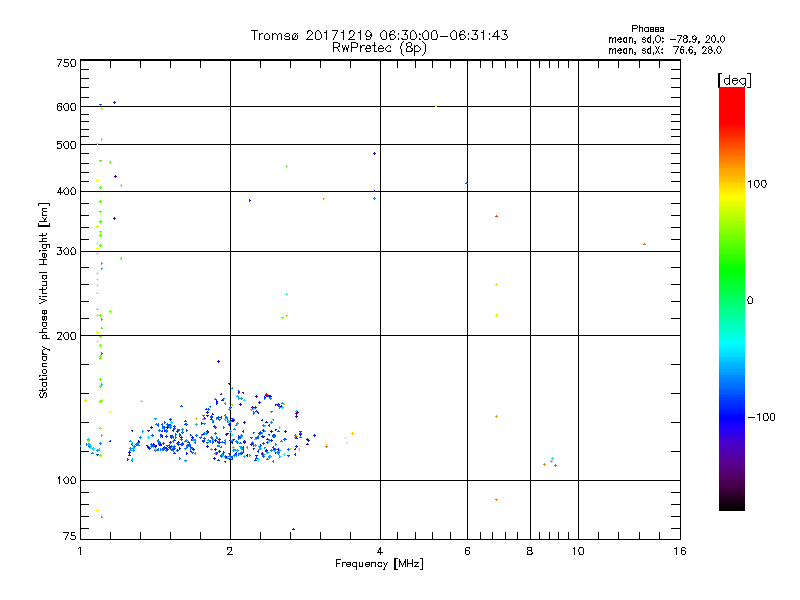This screenshot has height=600, width=800.
Task: Click the x-axis "1" frequency label
Action: coord(80,551)
